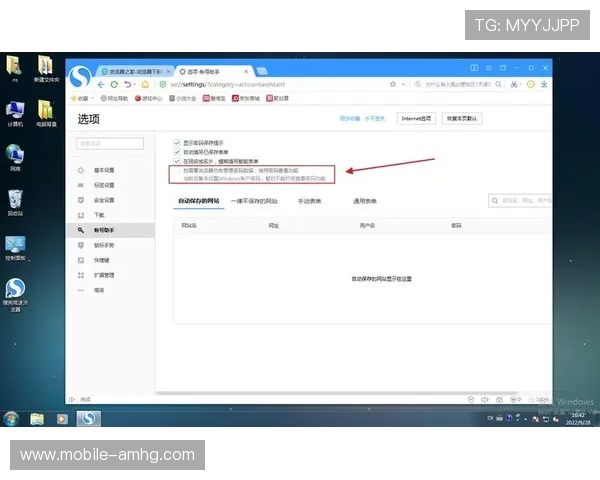The image size is (600, 480).
Task: Open the 游戏中心 bookmark
Action: click(x=148, y=98)
